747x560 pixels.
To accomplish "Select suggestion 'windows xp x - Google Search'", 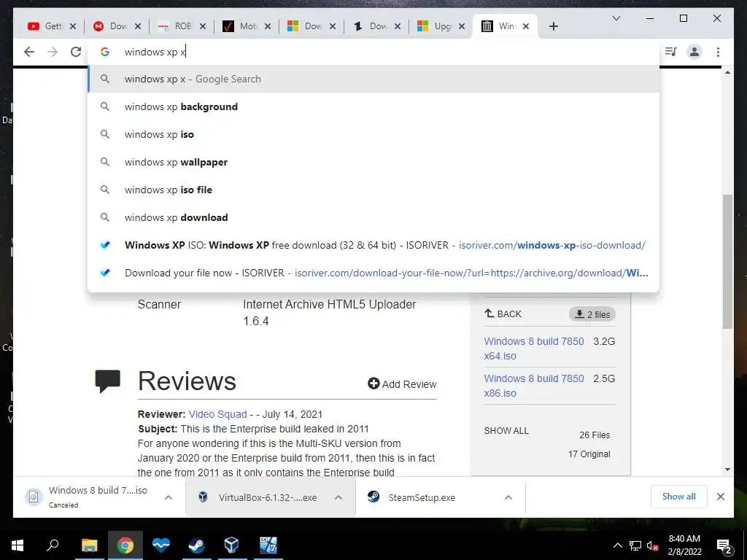I will (374, 79).
